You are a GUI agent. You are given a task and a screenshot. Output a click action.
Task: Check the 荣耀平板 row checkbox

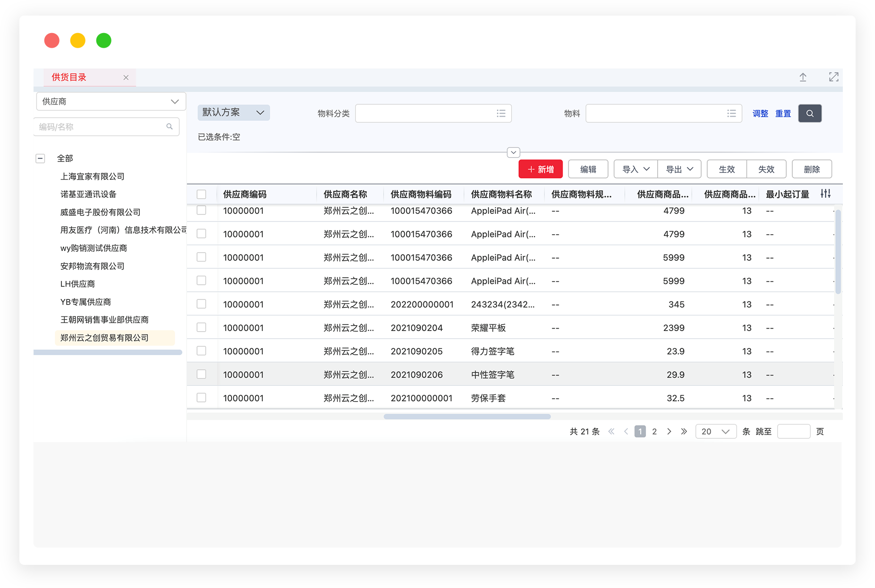(x=201, y=327)
